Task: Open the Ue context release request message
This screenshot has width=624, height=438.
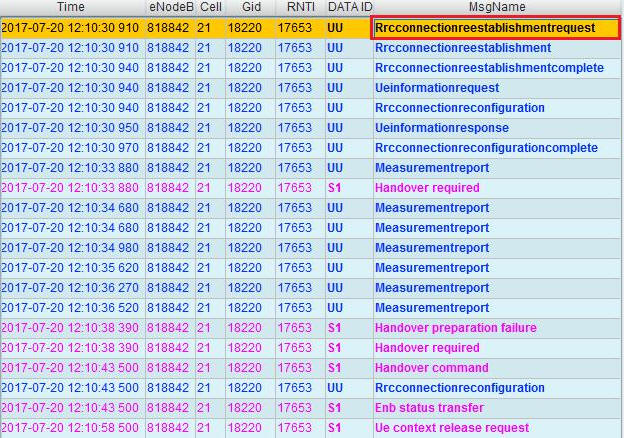Action: click(450, 428)
